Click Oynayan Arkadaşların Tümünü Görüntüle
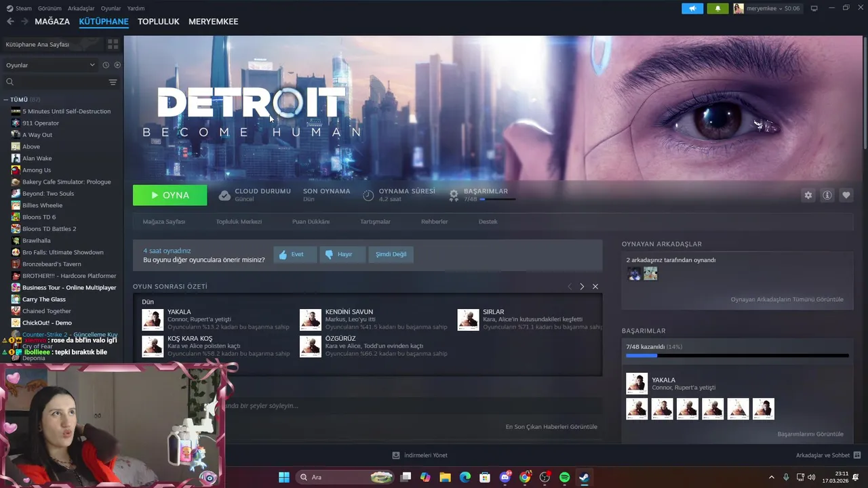The width and height of the screenshot is (868, 488). pyautogui.click(x=787, y=300)
